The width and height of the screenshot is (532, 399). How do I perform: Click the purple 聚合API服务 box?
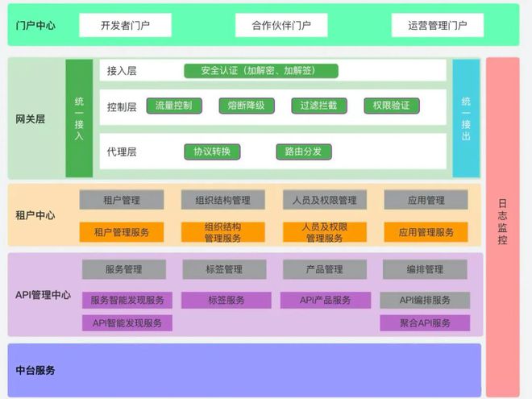[x=425, y=323]
